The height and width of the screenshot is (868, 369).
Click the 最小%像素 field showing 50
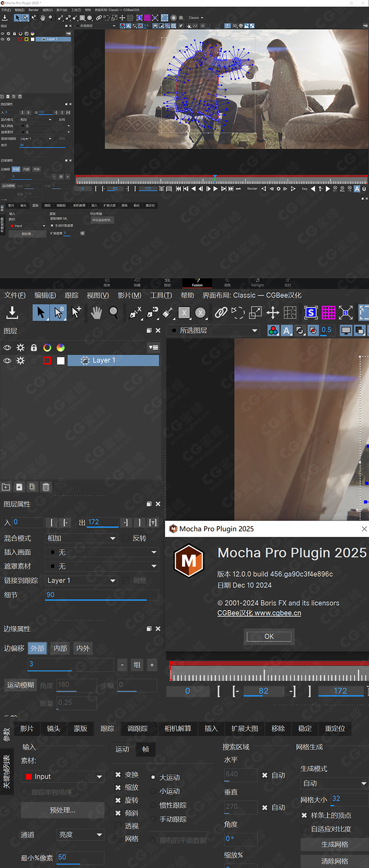(81, 857)
